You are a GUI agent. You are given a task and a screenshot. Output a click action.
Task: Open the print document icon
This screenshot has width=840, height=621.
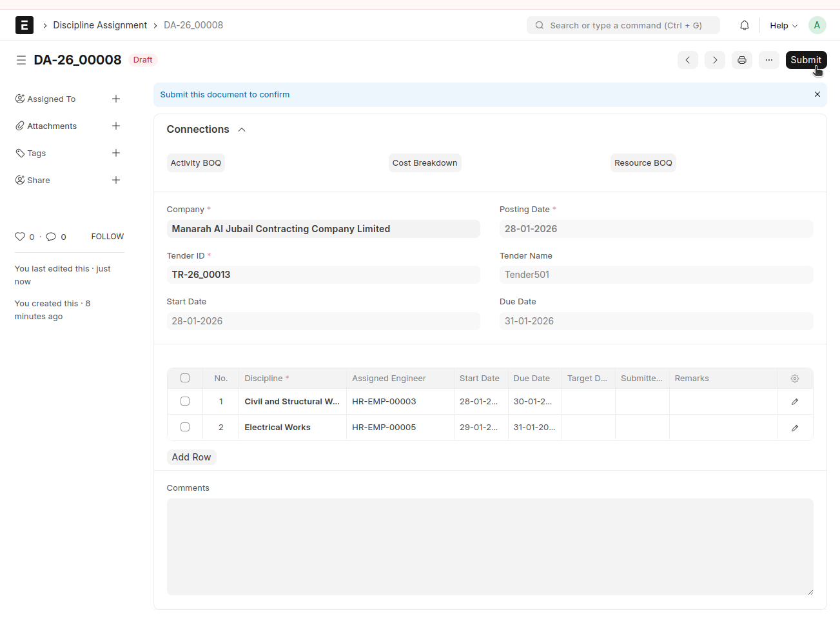point(742,60)
